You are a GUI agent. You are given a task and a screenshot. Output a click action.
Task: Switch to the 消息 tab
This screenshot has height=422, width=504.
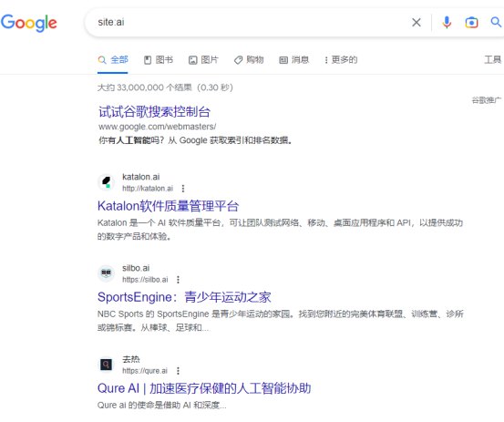click(293, 60)
